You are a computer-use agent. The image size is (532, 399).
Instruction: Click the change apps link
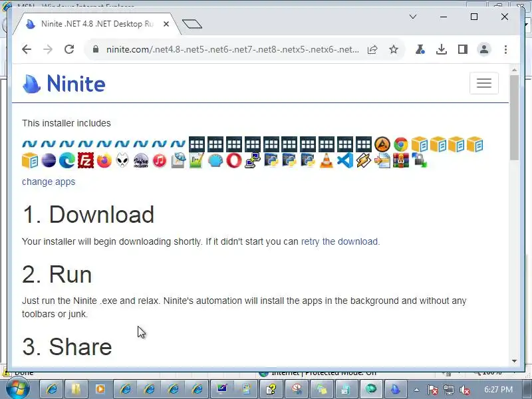click(49, 182)
